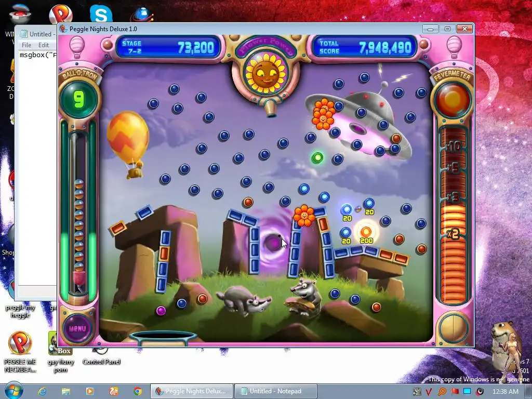Click the swirling purple vortex hole
Viewport: 532px width, 399px height.
coord(273,242)
